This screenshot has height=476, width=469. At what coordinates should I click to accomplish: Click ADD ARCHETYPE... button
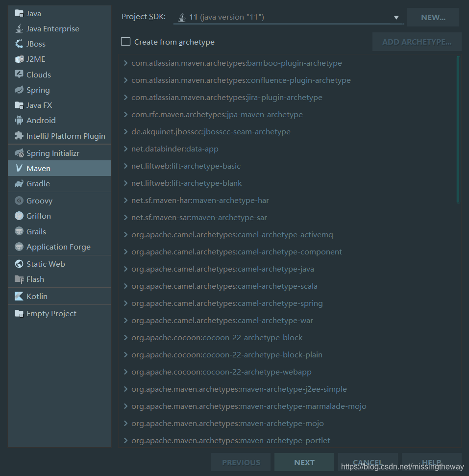click(x=417, y=42)
